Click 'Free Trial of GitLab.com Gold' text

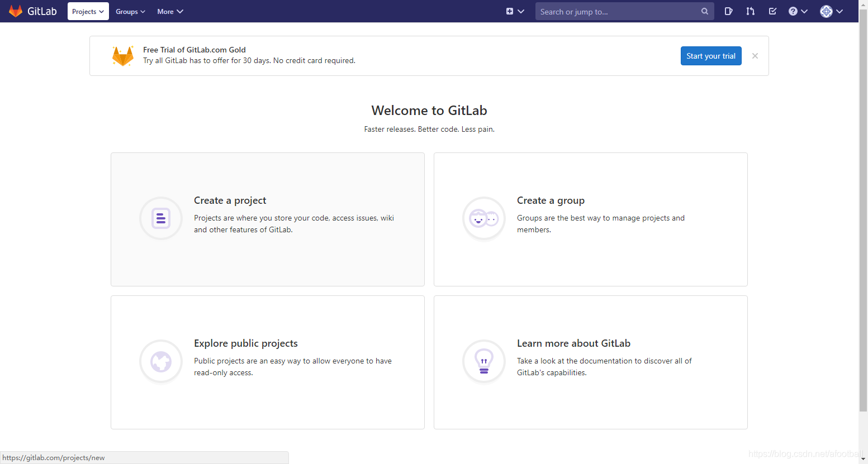point(195,50)
